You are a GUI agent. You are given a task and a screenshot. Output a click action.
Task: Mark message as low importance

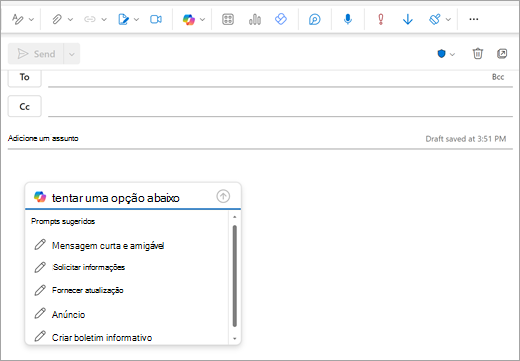point(408,19)
